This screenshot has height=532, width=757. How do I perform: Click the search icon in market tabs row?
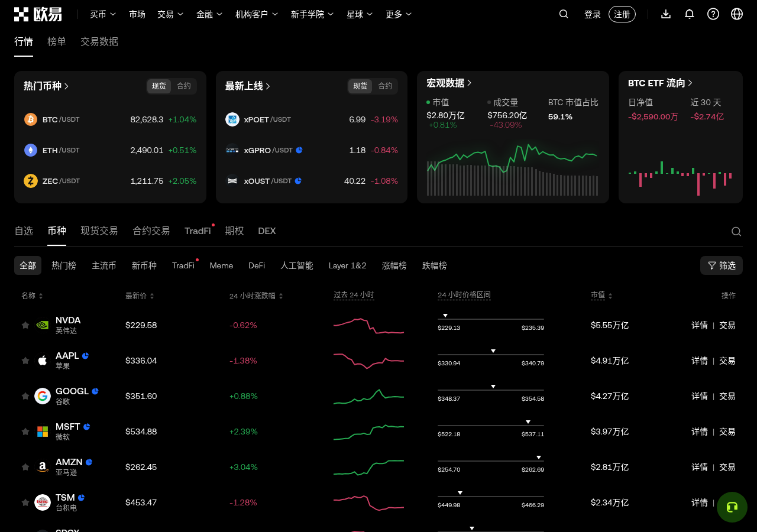(736, 232)
